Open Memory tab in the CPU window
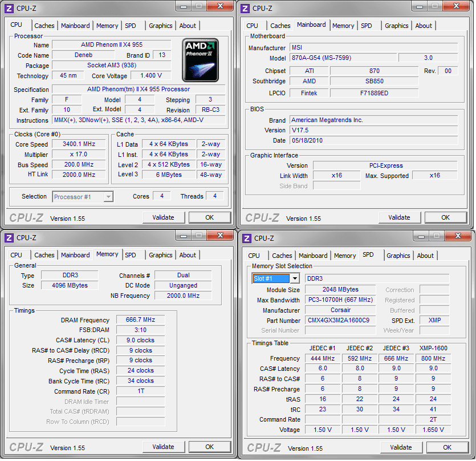 click(107, 26)
